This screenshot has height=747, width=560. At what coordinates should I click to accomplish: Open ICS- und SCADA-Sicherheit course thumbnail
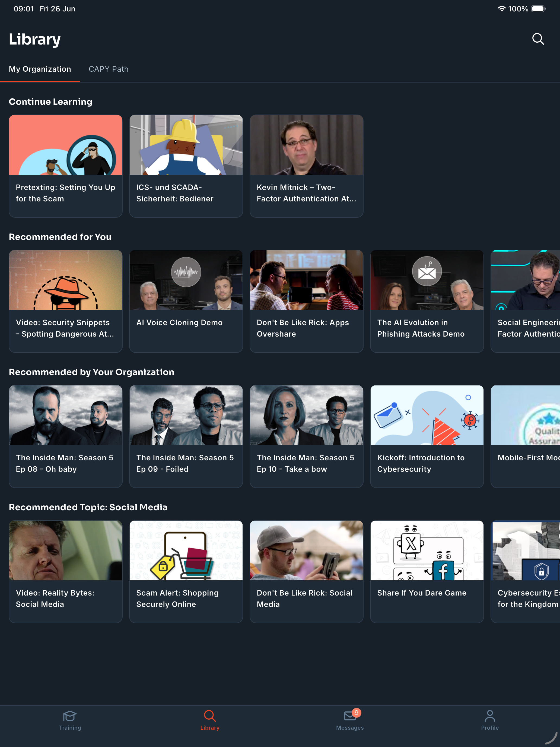coord(186,145)
